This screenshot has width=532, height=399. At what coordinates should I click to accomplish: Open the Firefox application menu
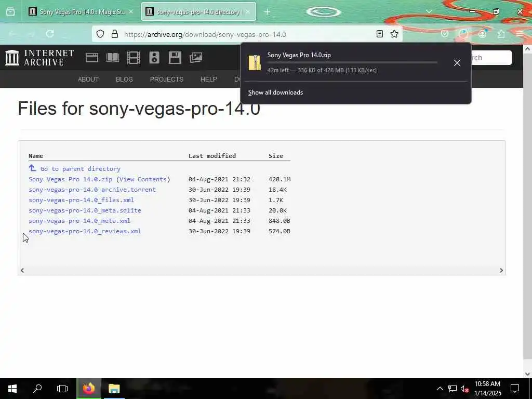(x=520, y=34)
